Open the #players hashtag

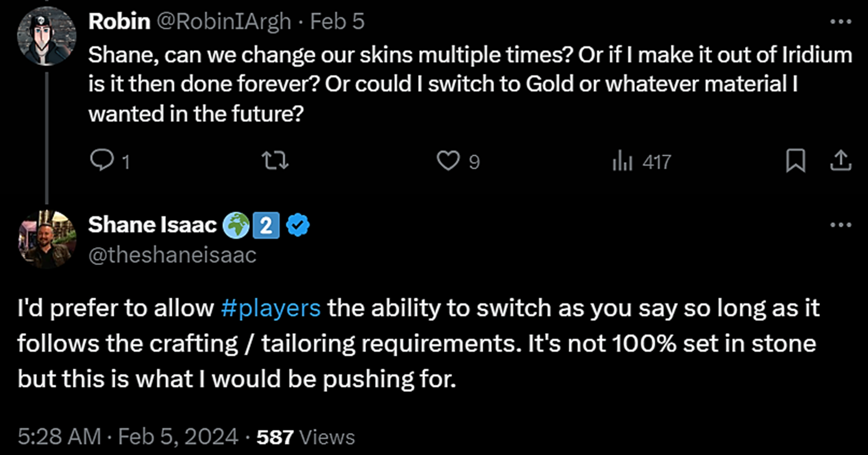tap(270, 308)
